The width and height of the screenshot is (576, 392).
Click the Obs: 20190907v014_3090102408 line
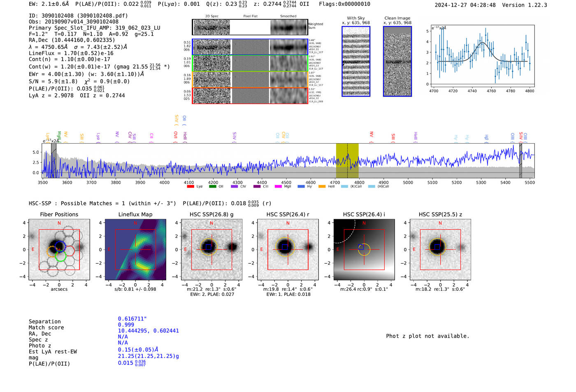click(74, 22)
